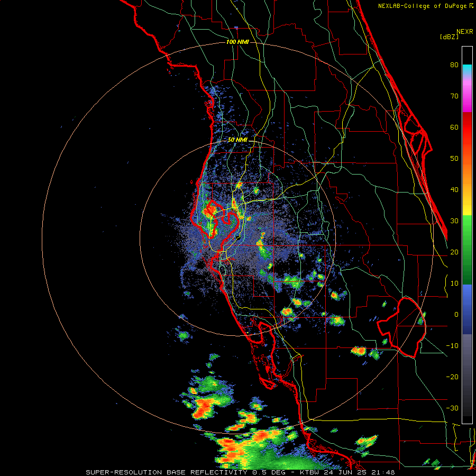Click the 50 NMI range ring label
This screenshot has width=476, height=476.
237,140
